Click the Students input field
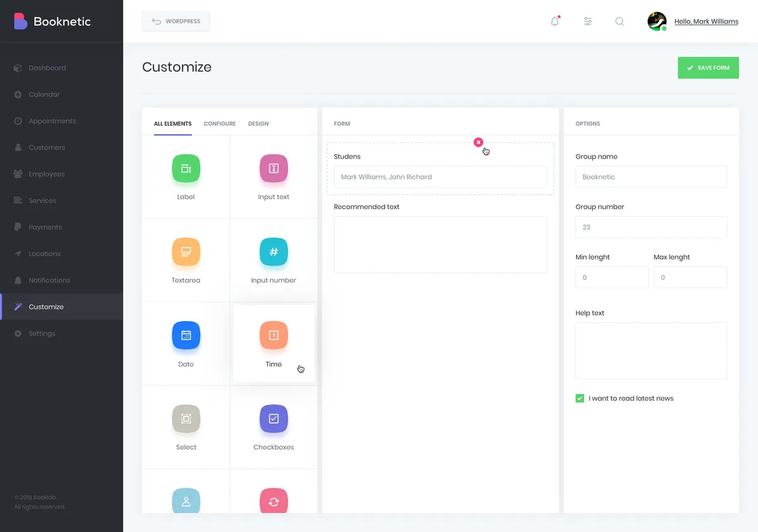This screenshot has width=758, height=532. (x=440, y=177)
